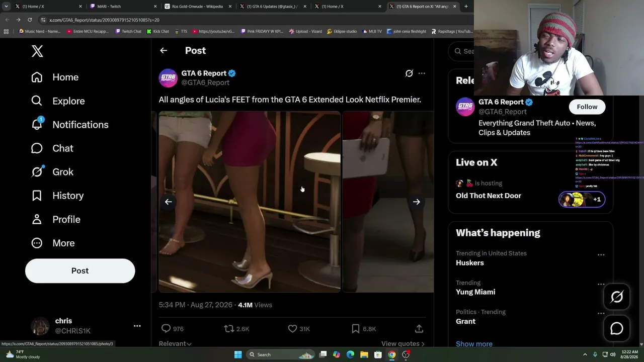
Task: Follow GTA 6 Report
Action: coord(587,107)
